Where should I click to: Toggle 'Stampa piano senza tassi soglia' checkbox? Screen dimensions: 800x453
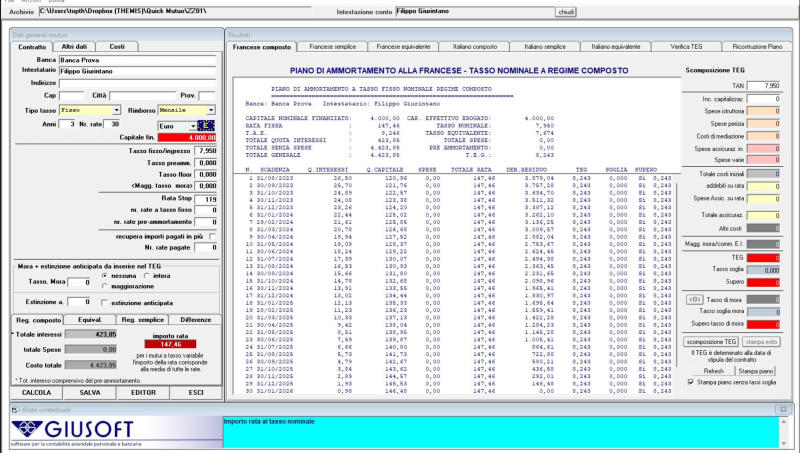(x=693, y=382)
